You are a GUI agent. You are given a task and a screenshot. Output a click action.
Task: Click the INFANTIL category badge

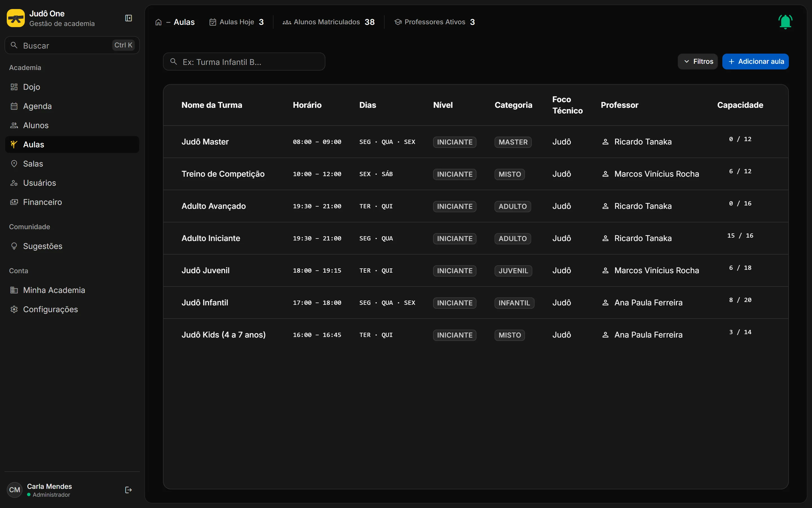(x=514, y=303)
